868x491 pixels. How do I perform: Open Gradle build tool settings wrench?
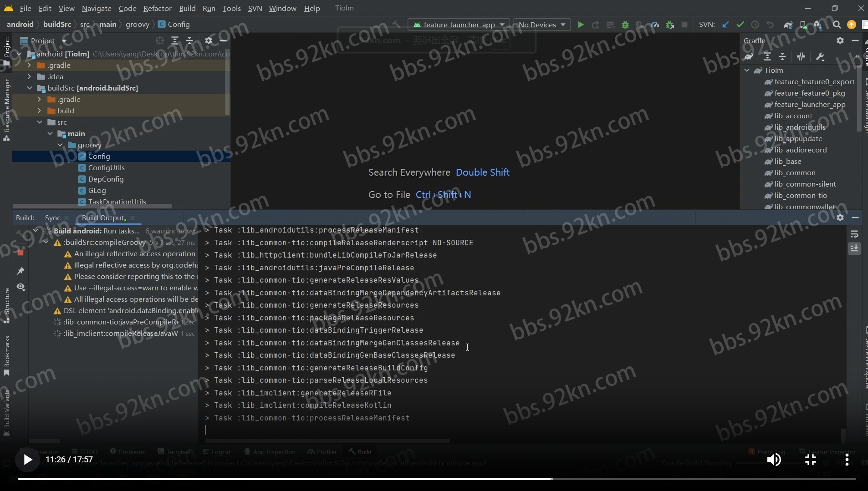tap(820, 56)
